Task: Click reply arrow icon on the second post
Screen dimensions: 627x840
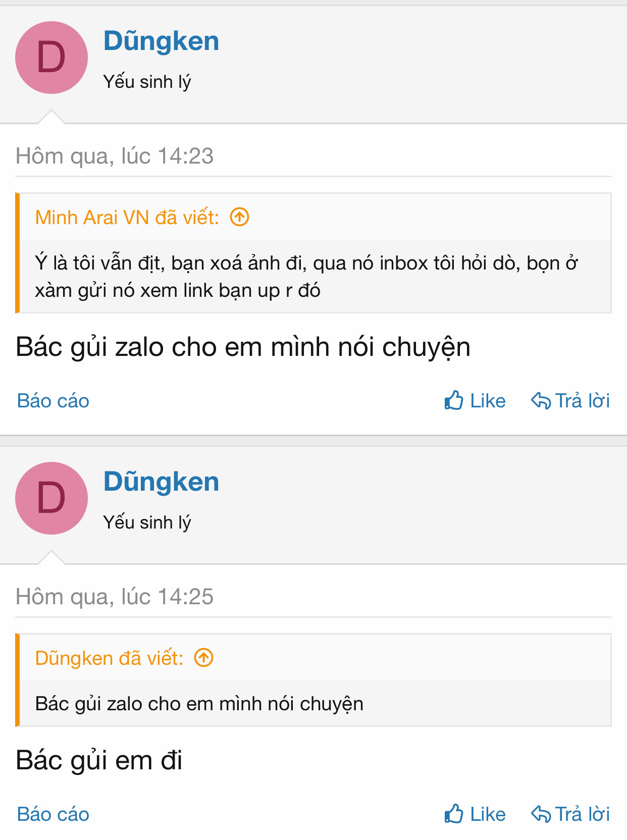Action: pos(541,814)
